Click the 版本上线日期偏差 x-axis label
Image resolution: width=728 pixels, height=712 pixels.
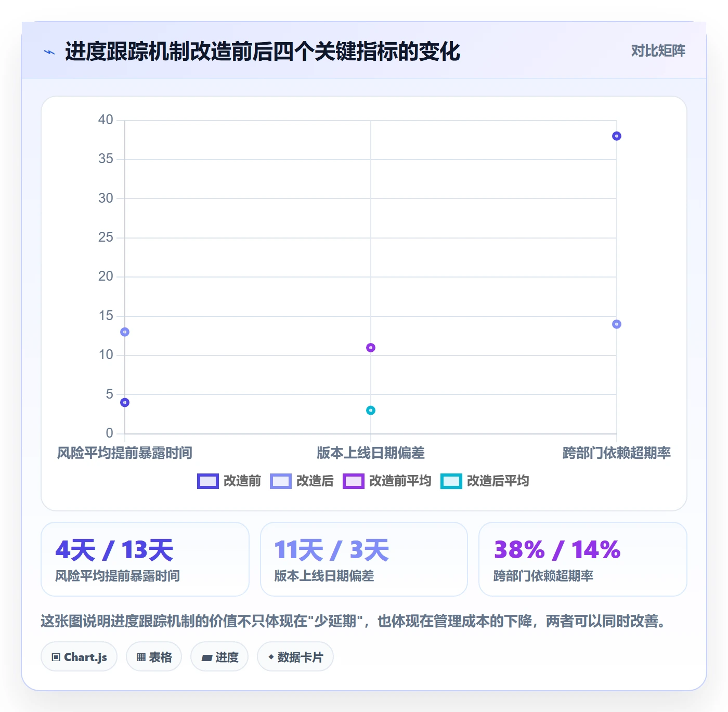coord(371,453)
